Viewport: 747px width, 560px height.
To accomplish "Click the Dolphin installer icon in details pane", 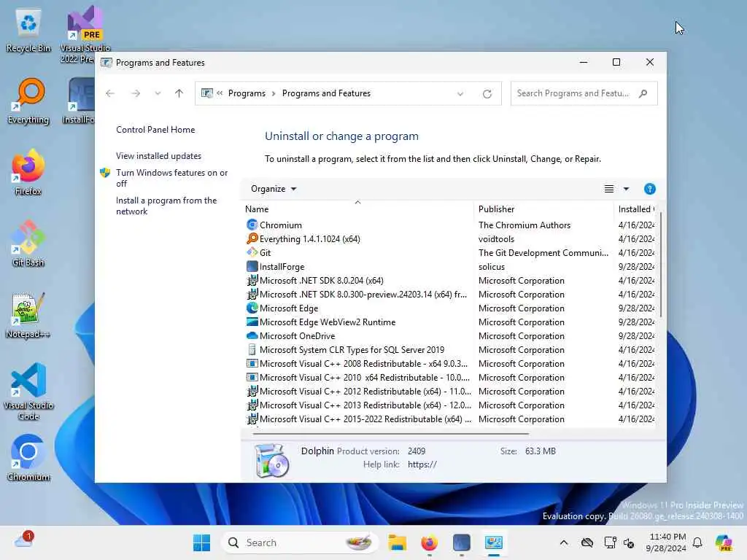I will [271, 460].
